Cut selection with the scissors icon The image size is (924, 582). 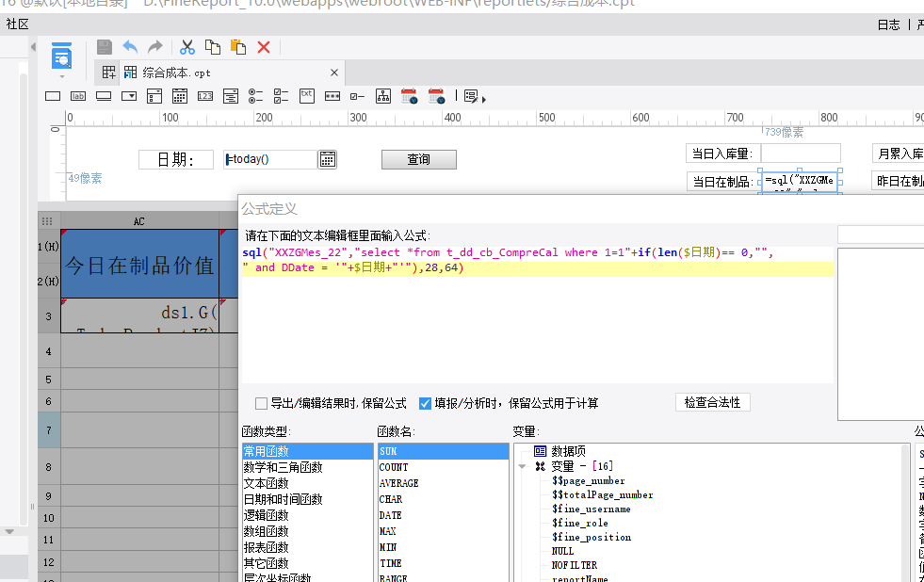tap(187, 47)
